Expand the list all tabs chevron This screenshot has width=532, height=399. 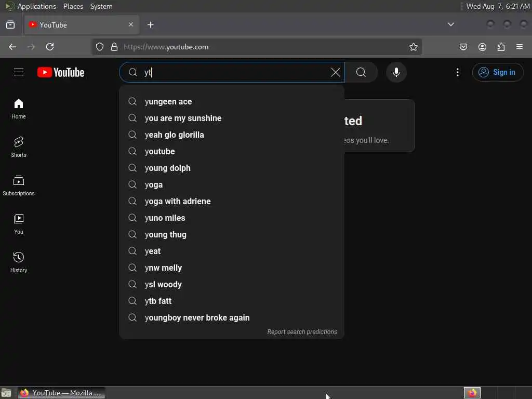[x=451, y=24]
